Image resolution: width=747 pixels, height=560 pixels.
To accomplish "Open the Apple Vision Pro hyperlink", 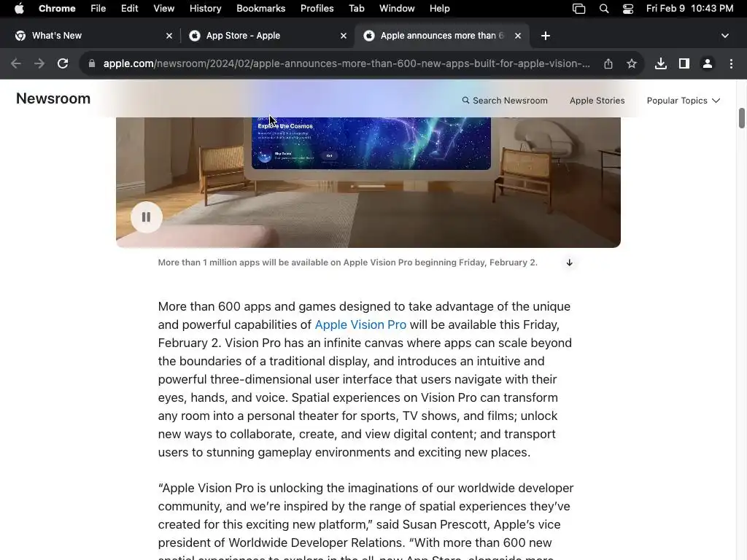I will click(x=360, y=324).
